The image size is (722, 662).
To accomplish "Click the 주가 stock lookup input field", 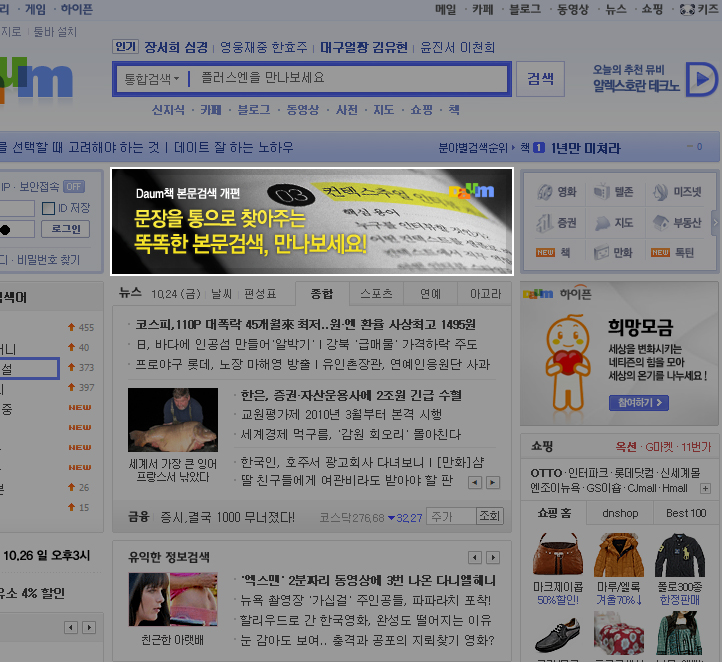I will coord(450,516).
